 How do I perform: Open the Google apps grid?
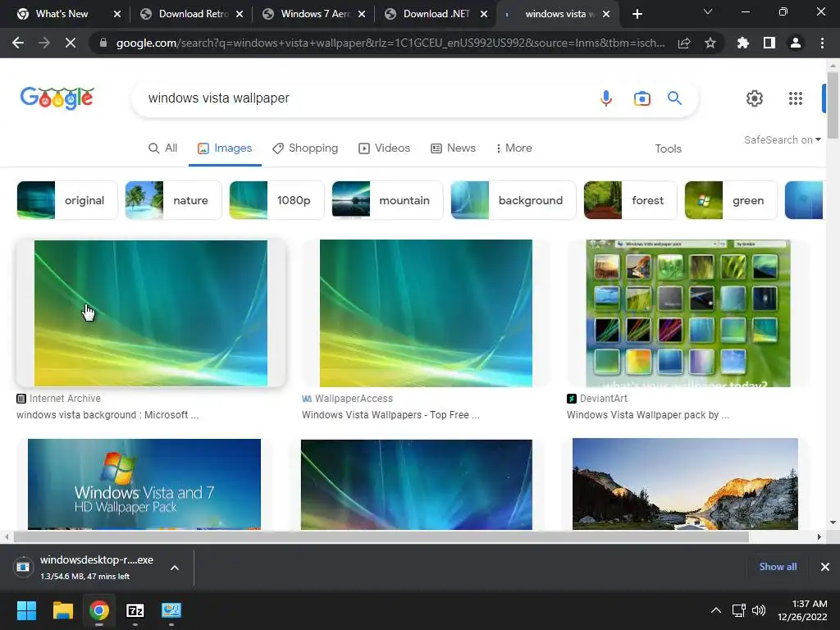click(796, 98)
